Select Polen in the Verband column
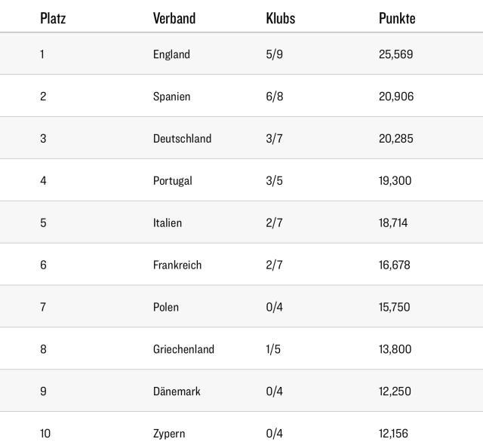Screen dimensions: 483x448 tap(165, 308)
